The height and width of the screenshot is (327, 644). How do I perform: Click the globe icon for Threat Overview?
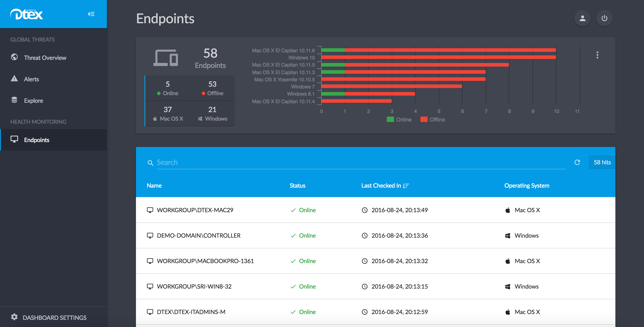[14, 57]
